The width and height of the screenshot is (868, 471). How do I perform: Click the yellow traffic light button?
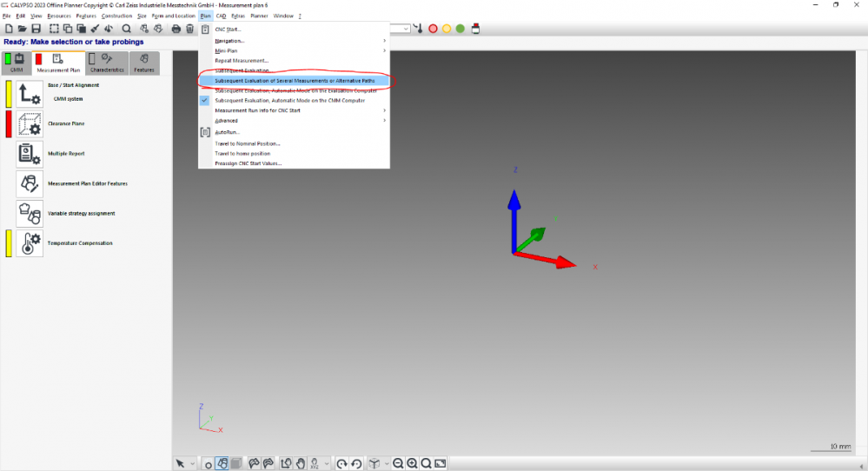[x=447, y=29]
